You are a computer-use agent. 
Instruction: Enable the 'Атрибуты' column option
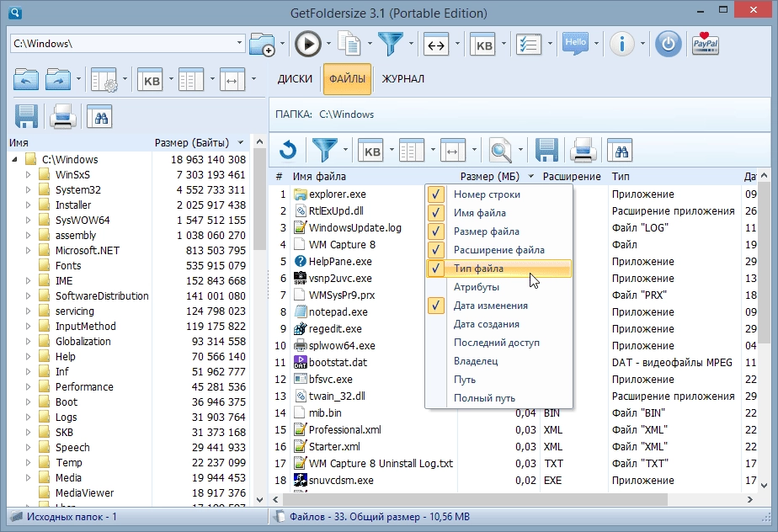pos(498,287)
